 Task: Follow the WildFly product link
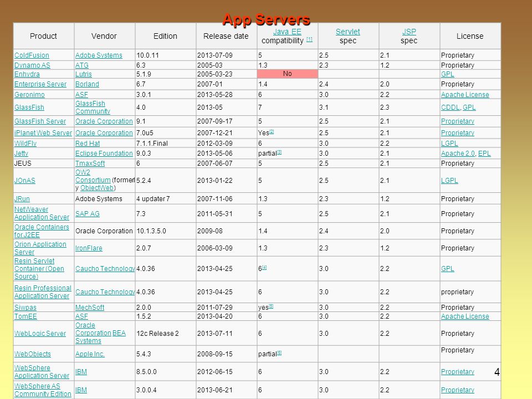(x=25, y=144)
